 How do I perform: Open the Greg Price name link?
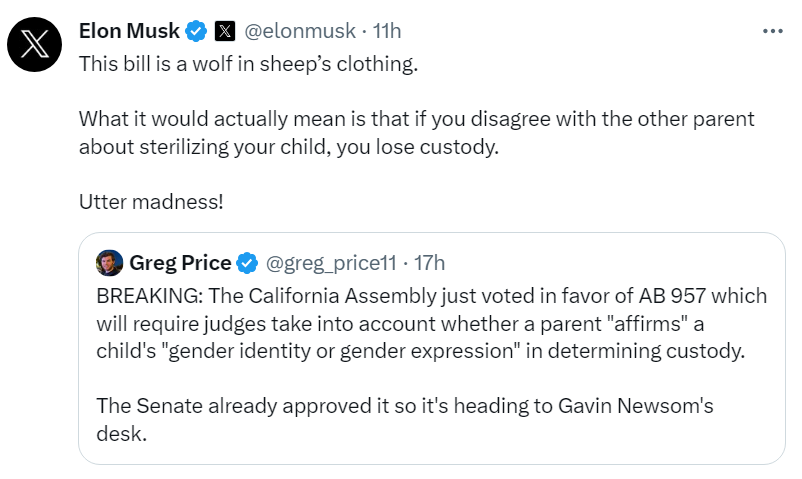tap(180, 263)
